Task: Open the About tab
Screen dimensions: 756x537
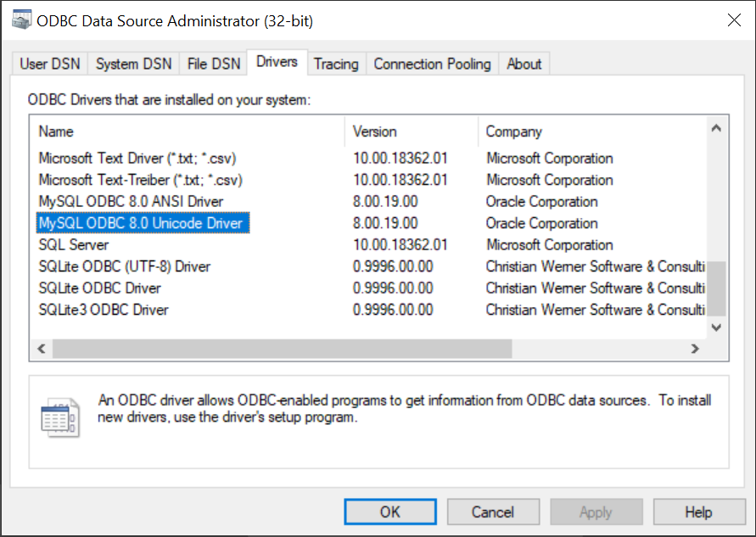Action: tap(524, 64)
